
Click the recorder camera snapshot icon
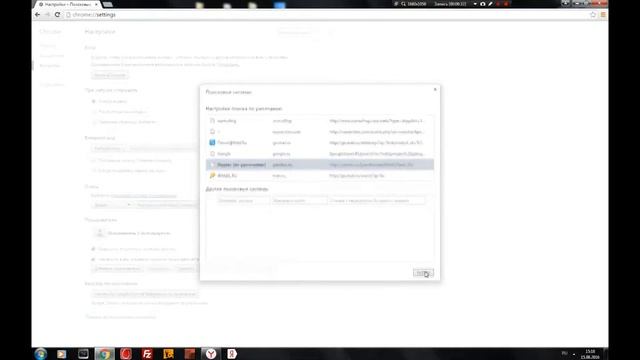(483, 4)
